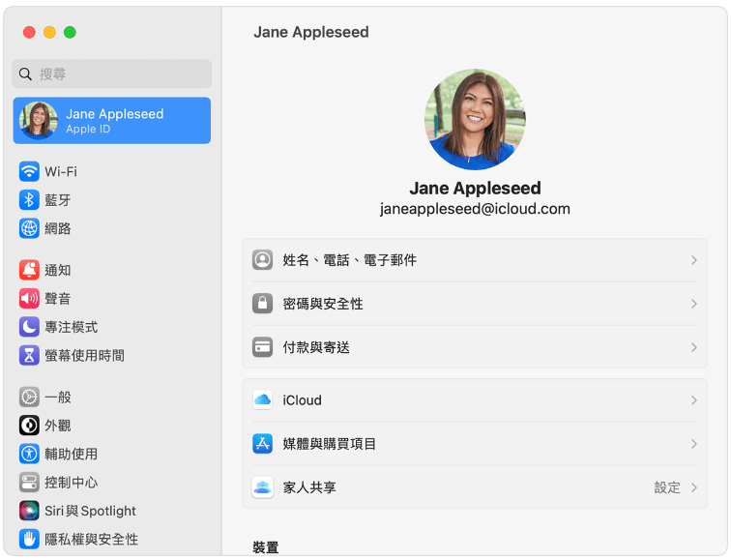Click Apple ID text in sidebar
This screenshot has height=560, width=731.
88,130
